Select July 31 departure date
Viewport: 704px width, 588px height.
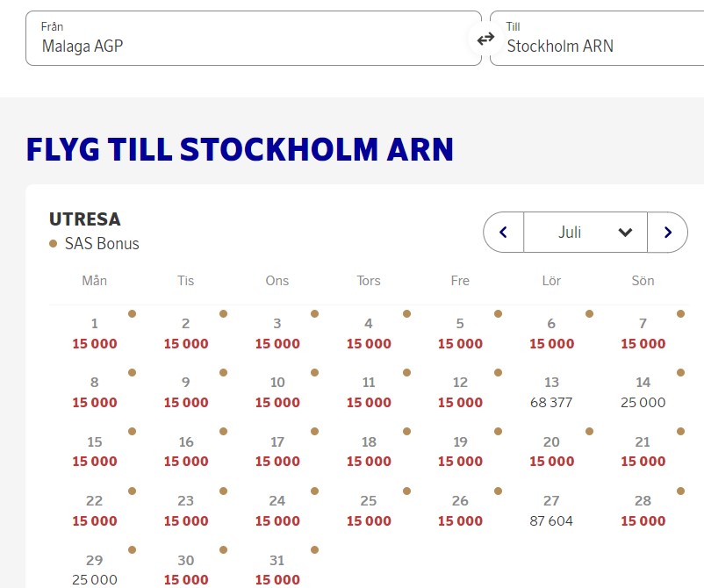pos(277,570)
